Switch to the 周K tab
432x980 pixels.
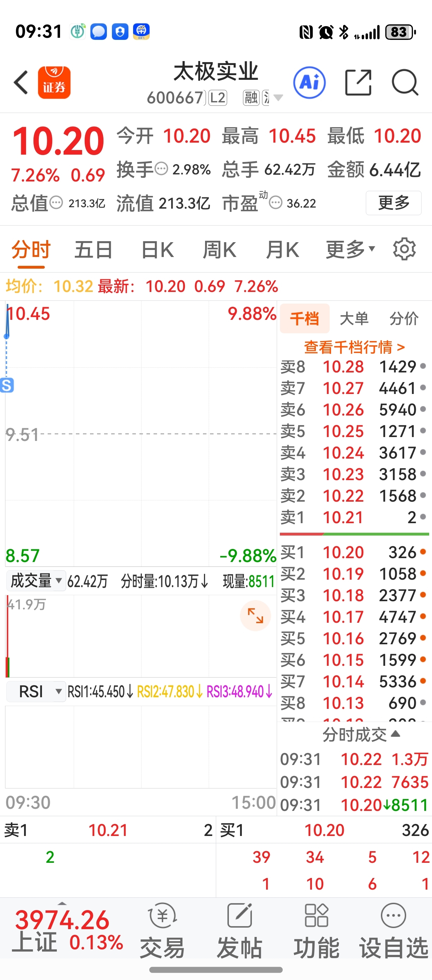[x=220, y=250]
